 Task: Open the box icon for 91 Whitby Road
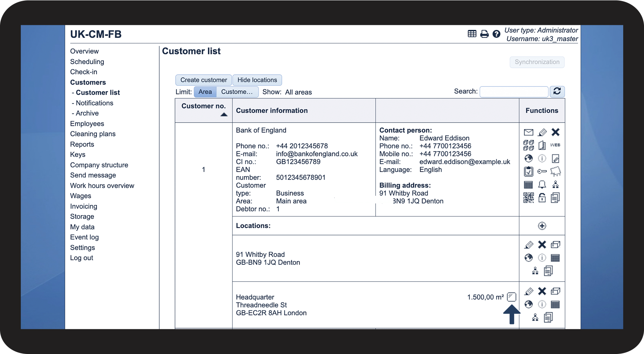click(x=555, y=245)
